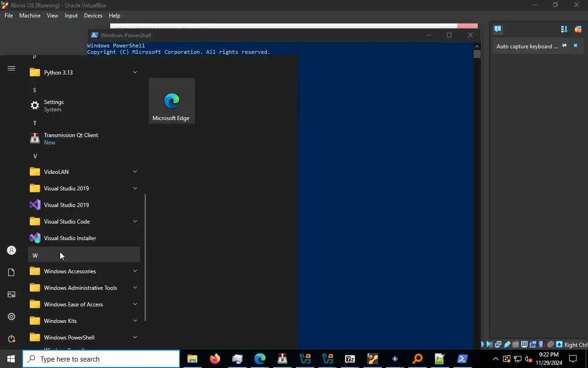This screenshot has width=588, height=368.
Task: Click the 'Type here to search' box
Action: point(101,359)
